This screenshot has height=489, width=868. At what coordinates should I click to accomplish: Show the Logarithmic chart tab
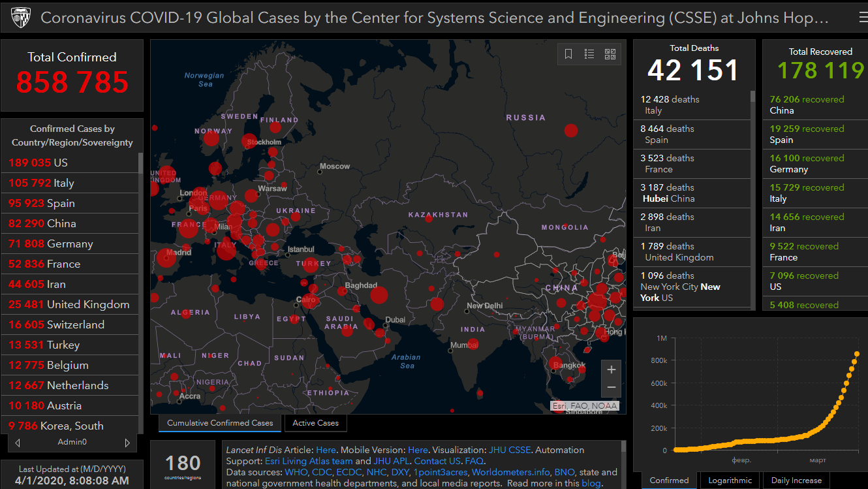point(730,481)
